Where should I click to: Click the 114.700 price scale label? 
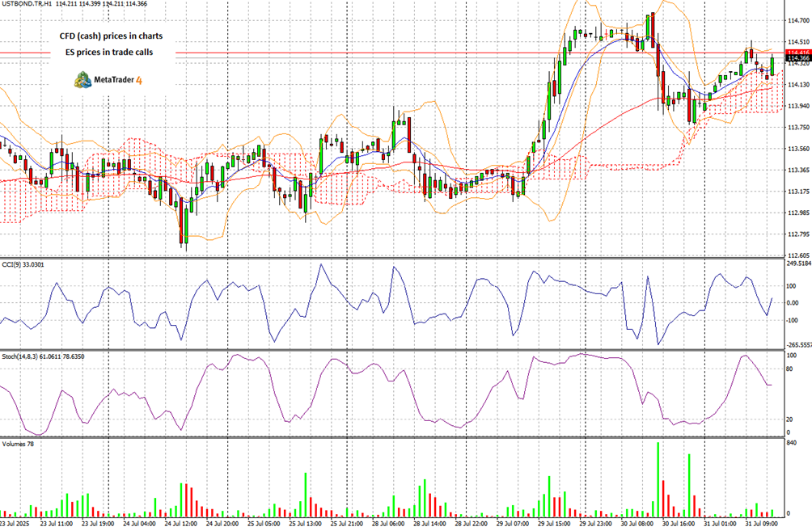797,21
